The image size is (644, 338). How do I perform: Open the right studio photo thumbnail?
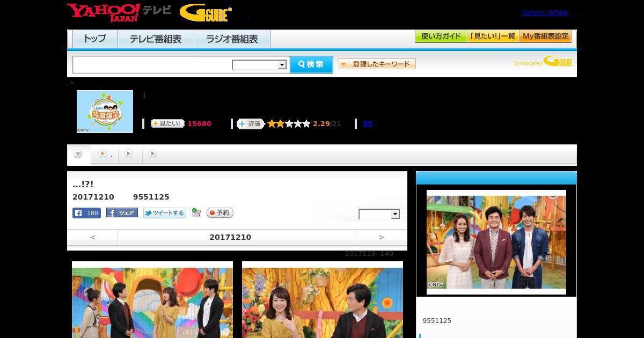point(323,299)
